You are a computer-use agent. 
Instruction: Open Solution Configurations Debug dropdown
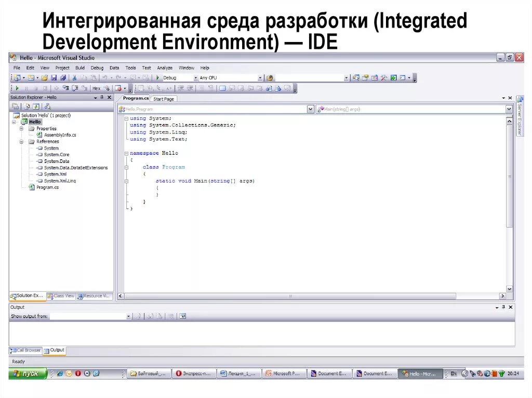coord(195,78)
